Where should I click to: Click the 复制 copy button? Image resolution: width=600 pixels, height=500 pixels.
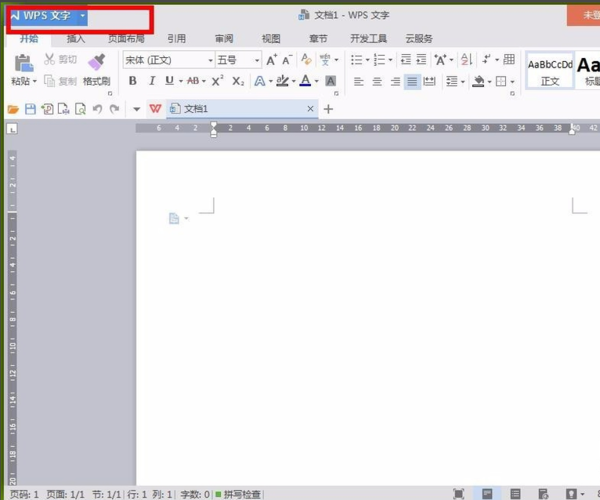60,81
